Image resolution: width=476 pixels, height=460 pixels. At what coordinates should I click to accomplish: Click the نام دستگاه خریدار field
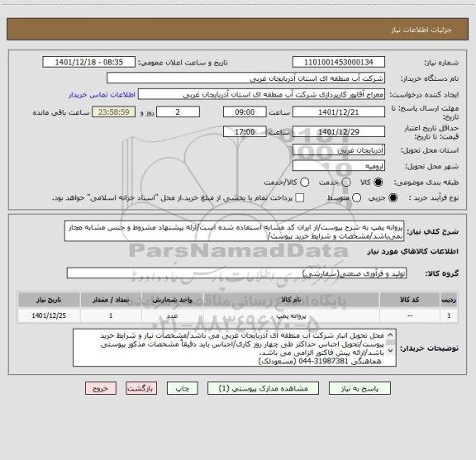(x=246, y=78)
